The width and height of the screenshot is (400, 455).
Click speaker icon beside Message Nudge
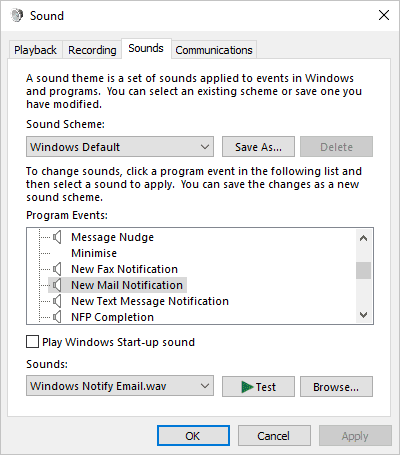(57, 237)
